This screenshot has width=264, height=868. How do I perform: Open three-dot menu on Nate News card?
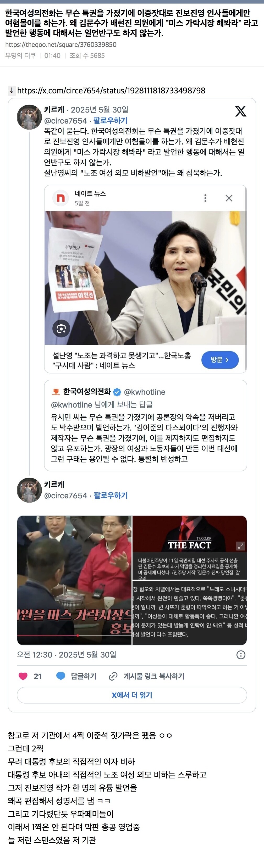point(205,198)
